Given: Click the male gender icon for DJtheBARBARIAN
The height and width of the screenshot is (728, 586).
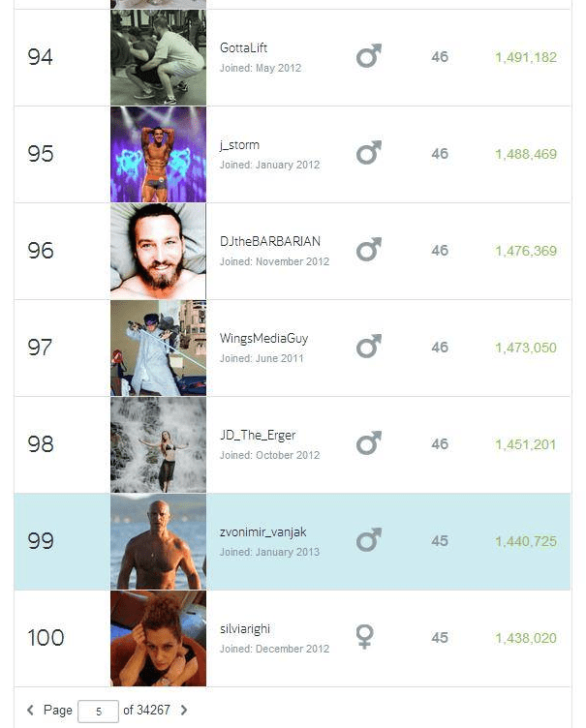Looking at the screenshot, I should pos(368,251).
